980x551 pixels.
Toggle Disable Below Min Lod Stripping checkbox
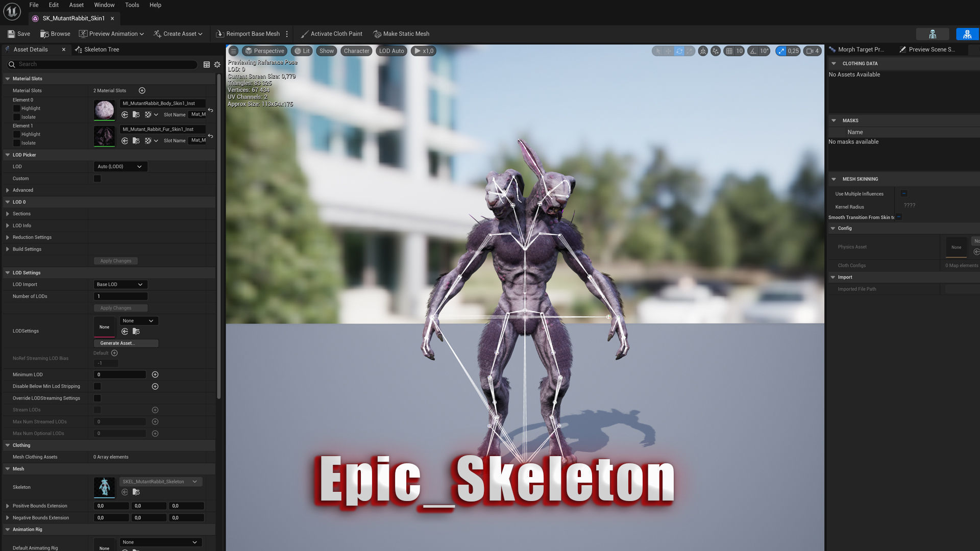97,386
